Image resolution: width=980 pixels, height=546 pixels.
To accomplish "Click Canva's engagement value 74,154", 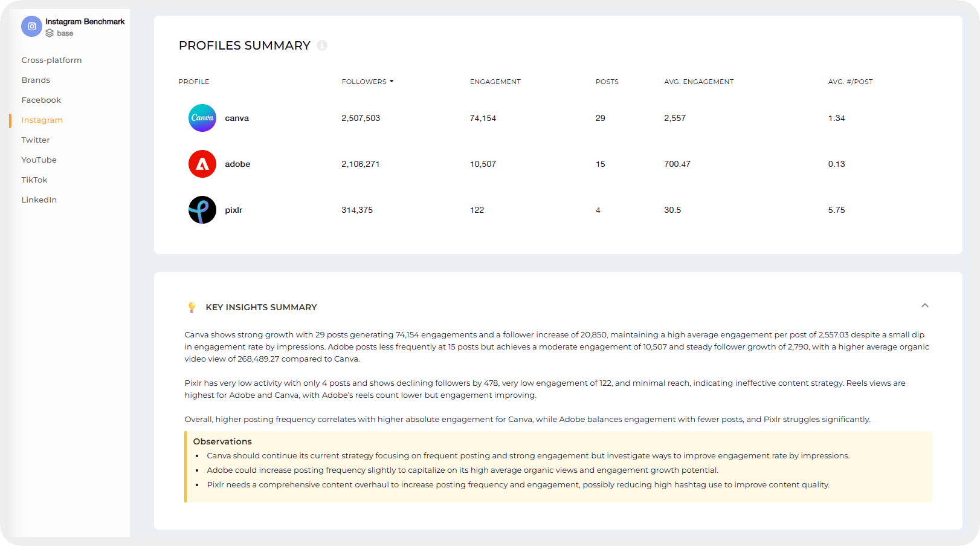I will tap(483, 118).
